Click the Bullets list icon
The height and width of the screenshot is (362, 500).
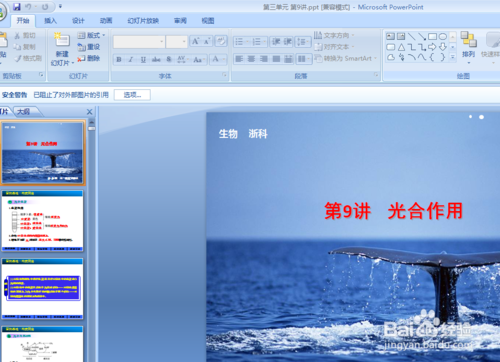[239, 42]
